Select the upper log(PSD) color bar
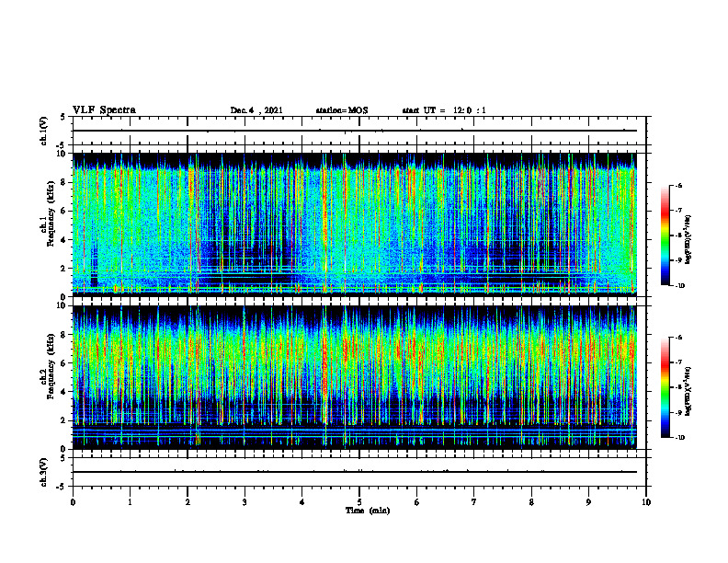The image size is (728, 563). 665,236
